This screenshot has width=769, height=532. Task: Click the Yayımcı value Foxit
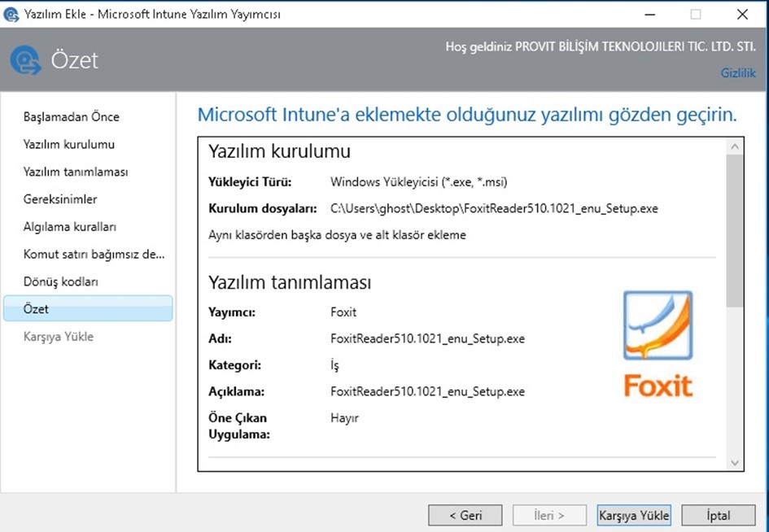click(x=343, y=312)
